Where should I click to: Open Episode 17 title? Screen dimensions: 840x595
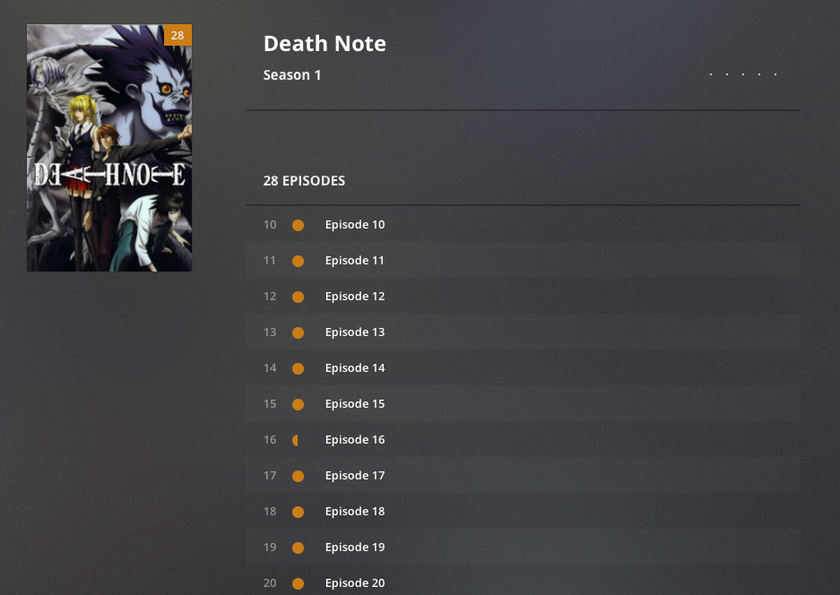coord(355,476)
